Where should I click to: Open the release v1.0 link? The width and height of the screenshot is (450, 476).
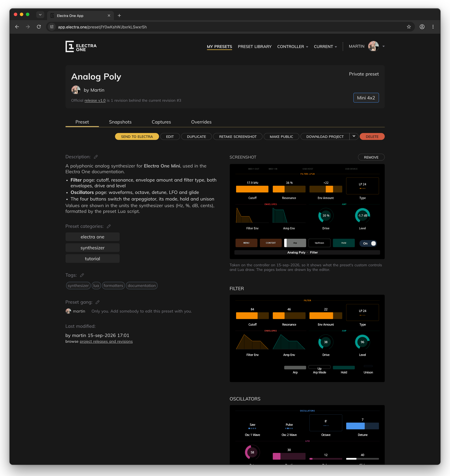95,100
